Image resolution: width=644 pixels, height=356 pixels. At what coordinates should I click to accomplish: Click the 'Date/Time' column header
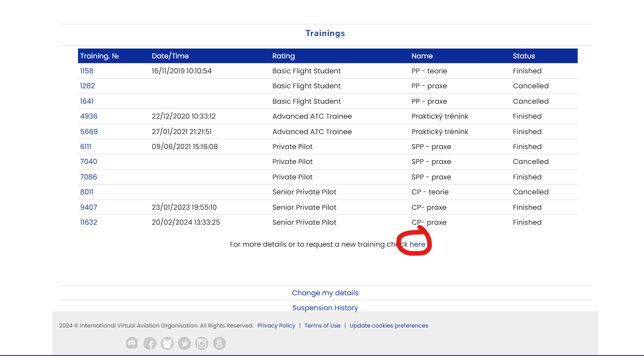(x=170, y=56)
